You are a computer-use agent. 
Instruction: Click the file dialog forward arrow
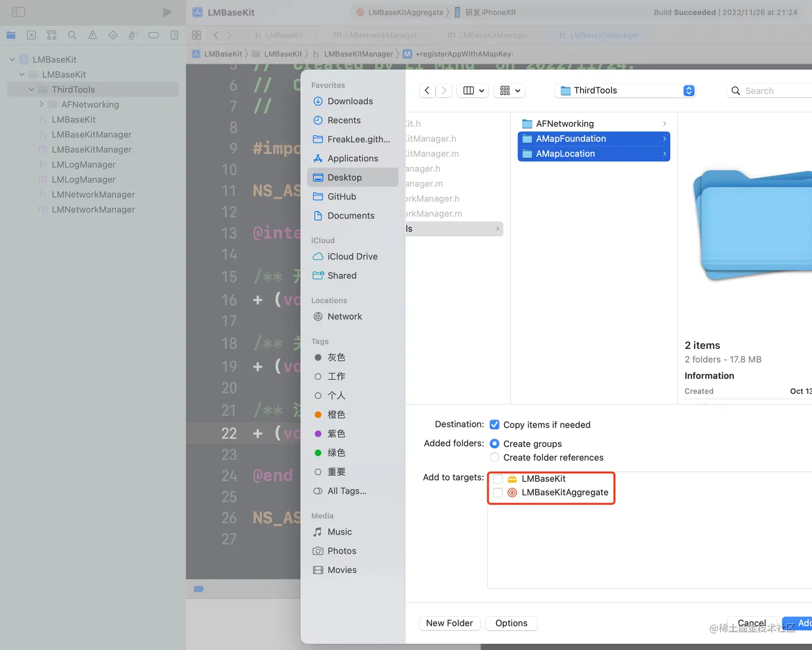point(444,90)
